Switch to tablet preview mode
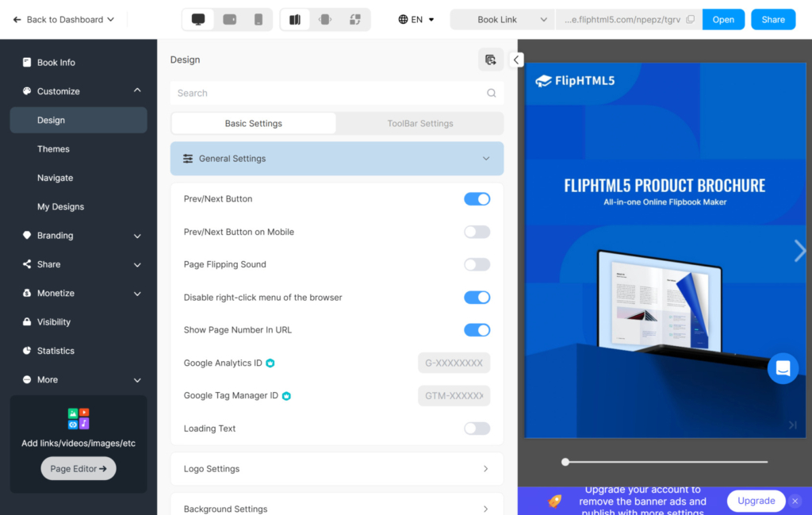Image resolution: width=812 pixels, height=515 pixels. coord(229,19)
